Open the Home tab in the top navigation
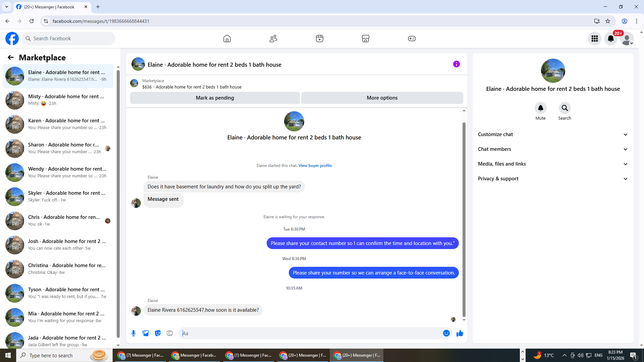644x362 pixels. [x=227, y=39]
